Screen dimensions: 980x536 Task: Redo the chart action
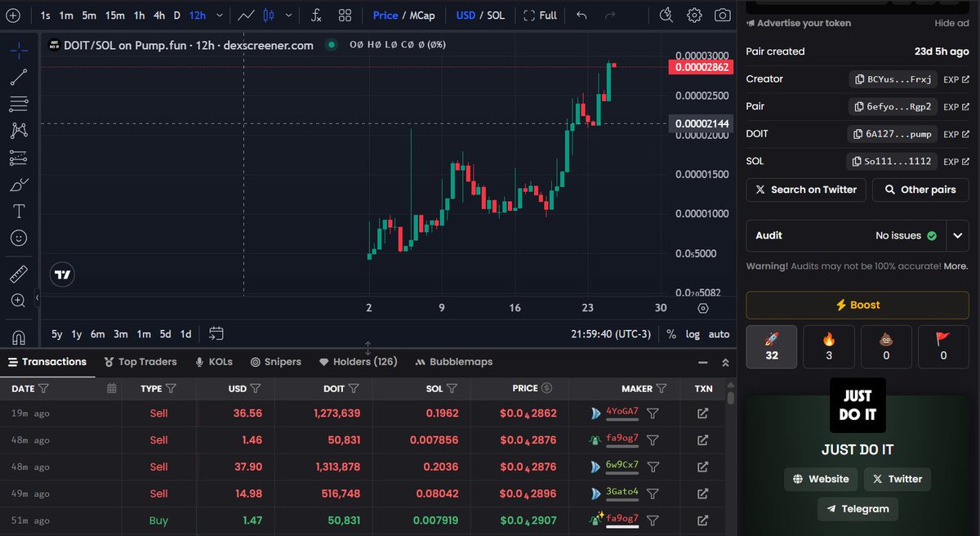[x=610, y=16]
